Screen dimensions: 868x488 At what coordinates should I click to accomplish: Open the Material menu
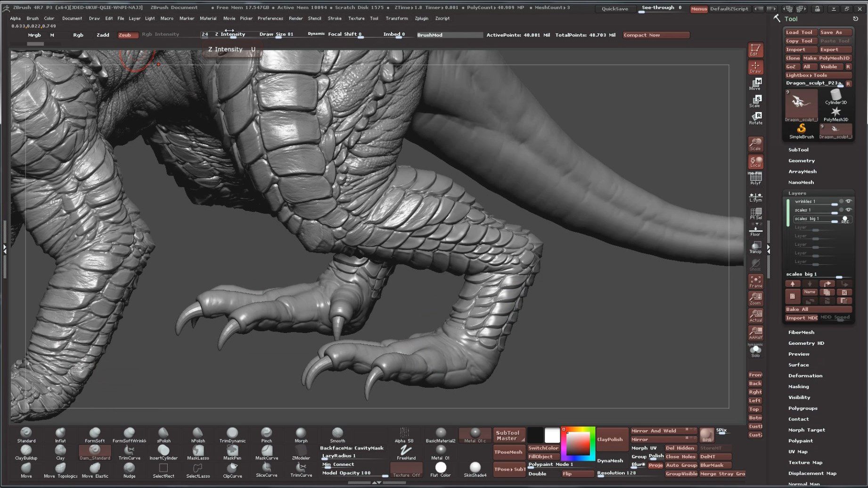(x=208, y=18)
